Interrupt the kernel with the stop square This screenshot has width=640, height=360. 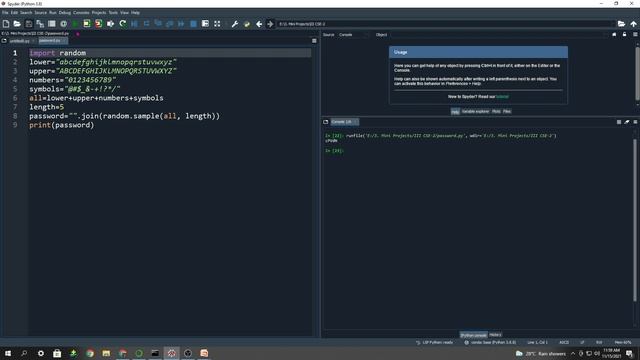point(619,122)
